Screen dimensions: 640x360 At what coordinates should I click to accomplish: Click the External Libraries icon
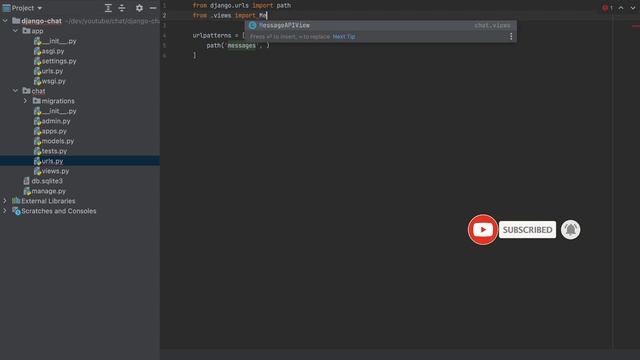tap(16, 201)
